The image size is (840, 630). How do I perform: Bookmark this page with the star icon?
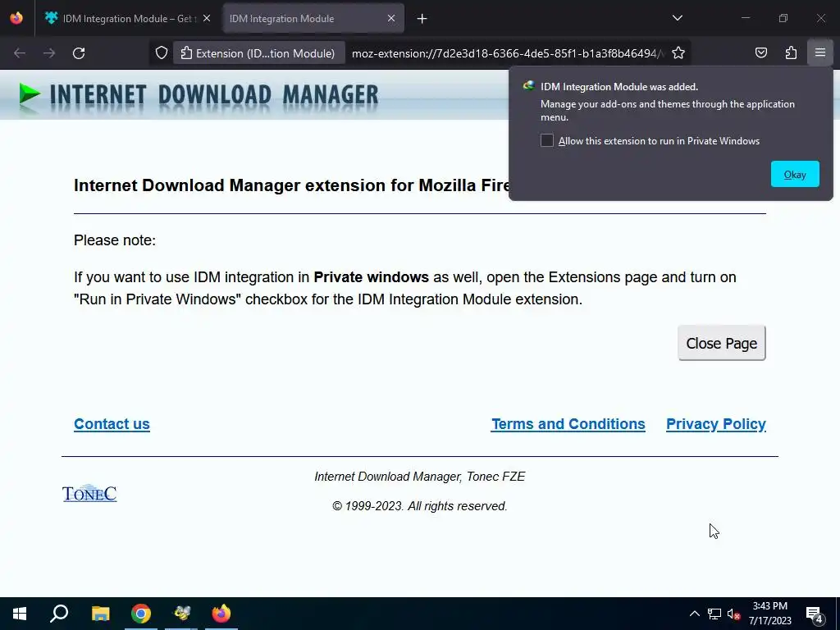click(x=678, y=53)
